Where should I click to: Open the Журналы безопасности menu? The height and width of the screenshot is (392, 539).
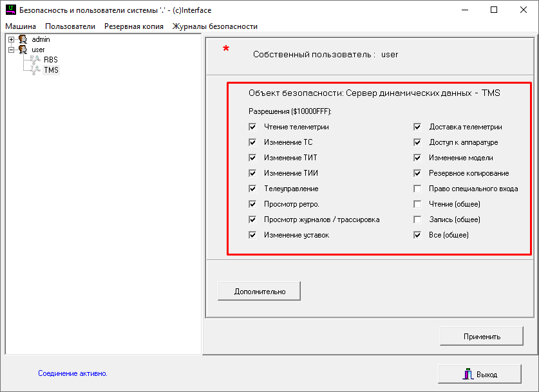(214, 26)
